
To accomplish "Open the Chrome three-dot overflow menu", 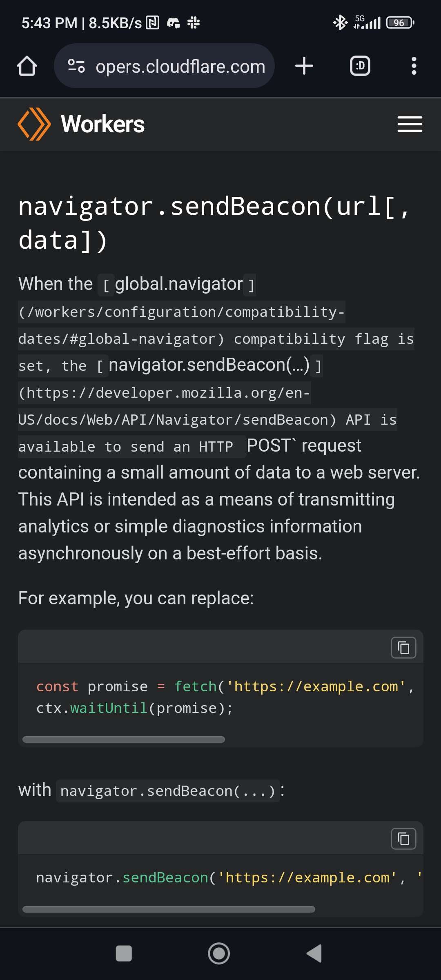I will [414, 66].
